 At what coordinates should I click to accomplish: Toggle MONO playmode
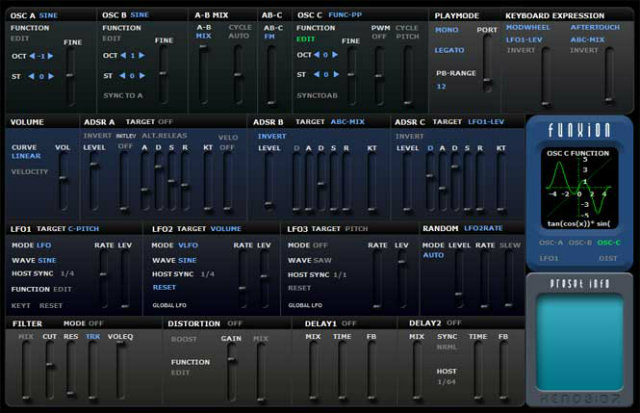tap(447, 30)
